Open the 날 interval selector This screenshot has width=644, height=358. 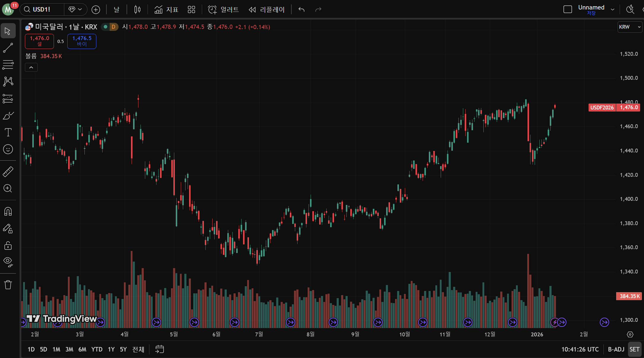coord(116,9)
